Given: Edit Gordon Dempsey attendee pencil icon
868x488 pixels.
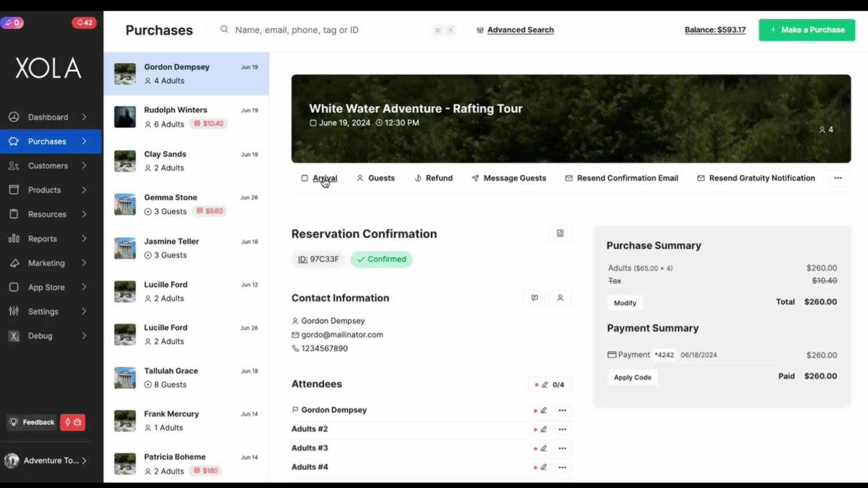Looking at the screenshot, I should coord(544,410).
